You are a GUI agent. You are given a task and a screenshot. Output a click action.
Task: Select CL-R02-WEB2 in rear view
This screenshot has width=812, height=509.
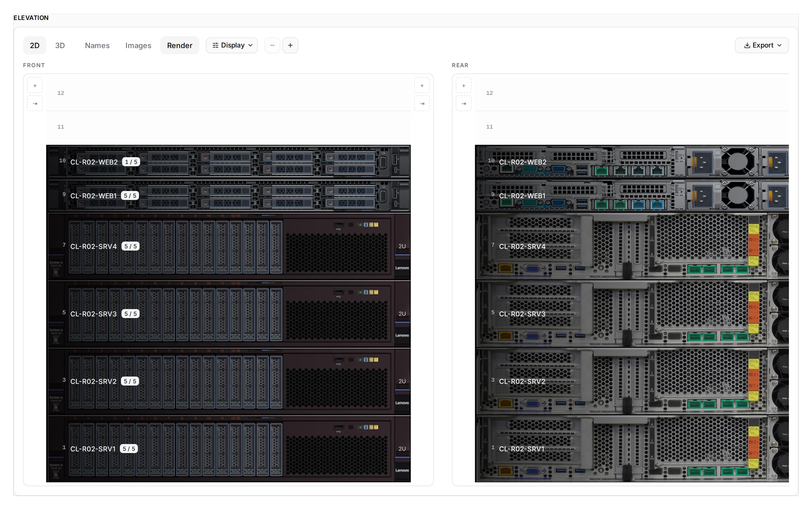pyautogui.click(x=631, y=162)
